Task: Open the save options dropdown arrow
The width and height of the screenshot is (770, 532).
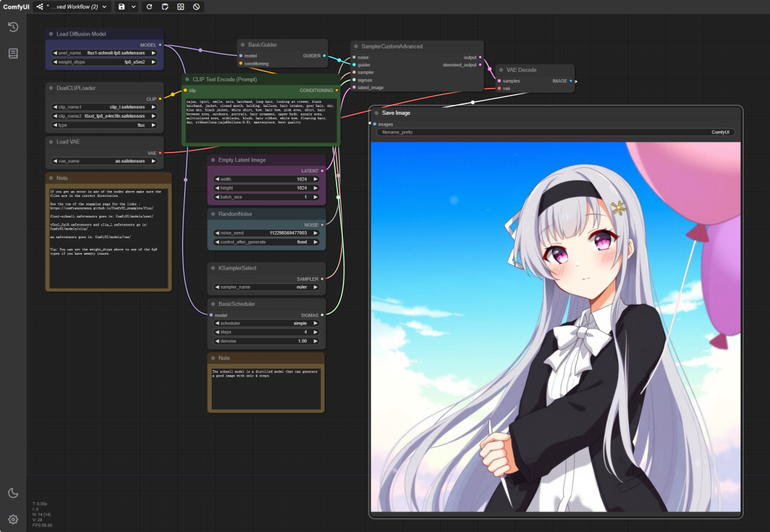Action: pyautogui.click(x=133, y=7)
